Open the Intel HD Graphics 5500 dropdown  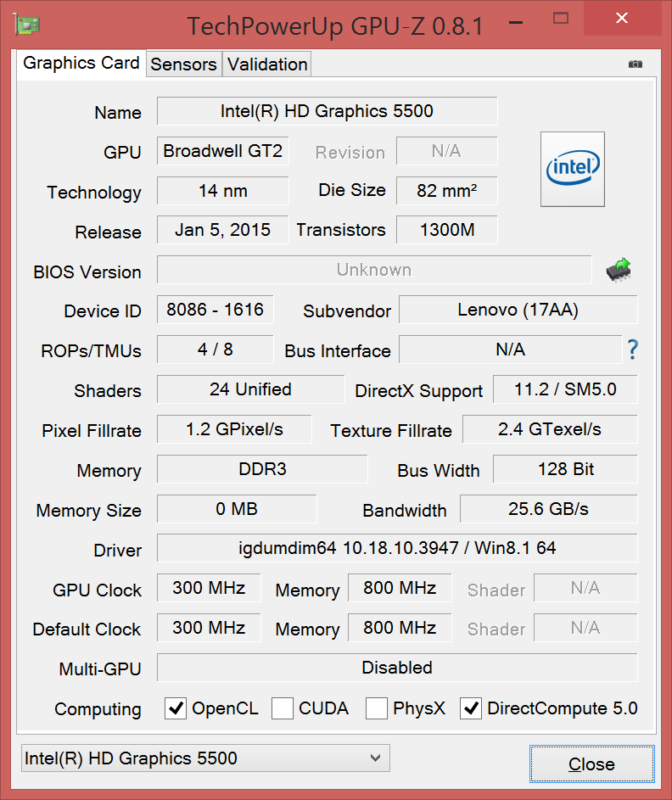[x=204, y=758]
